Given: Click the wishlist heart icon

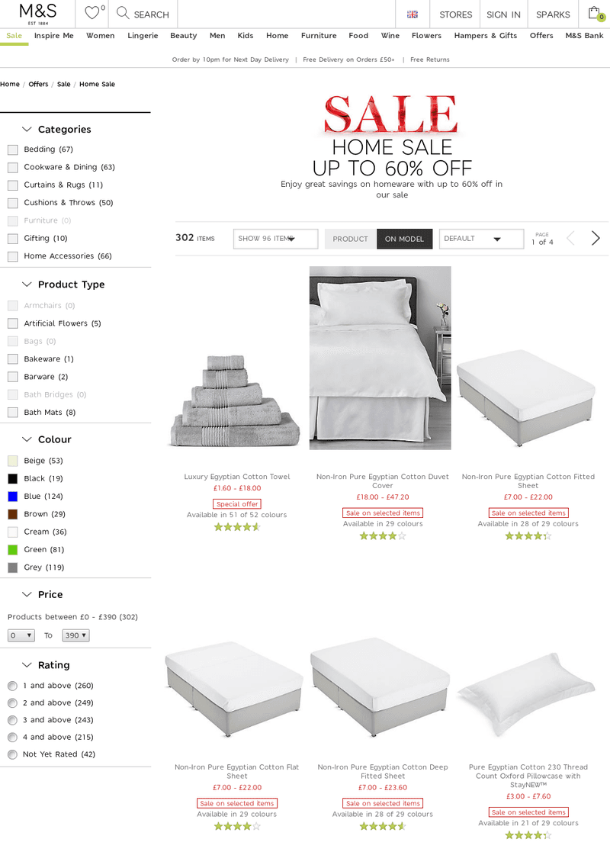Looking at the screenshot, I should click(92, 12).
